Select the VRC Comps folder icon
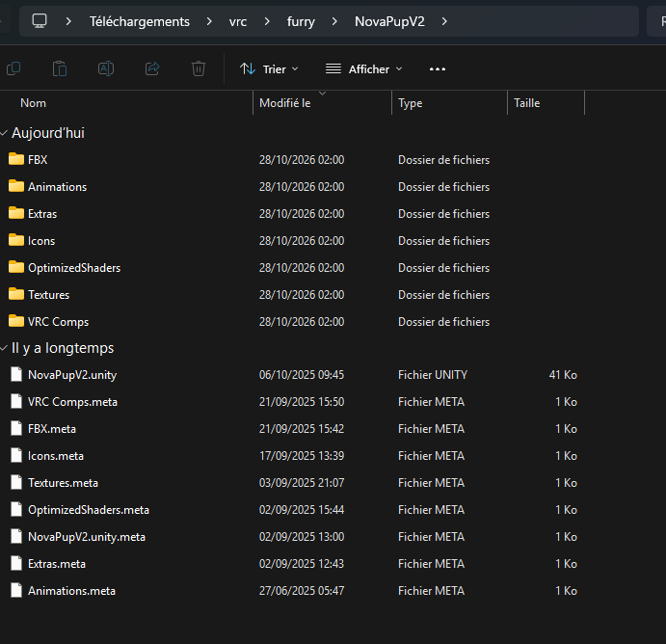 tap(16, 321)
